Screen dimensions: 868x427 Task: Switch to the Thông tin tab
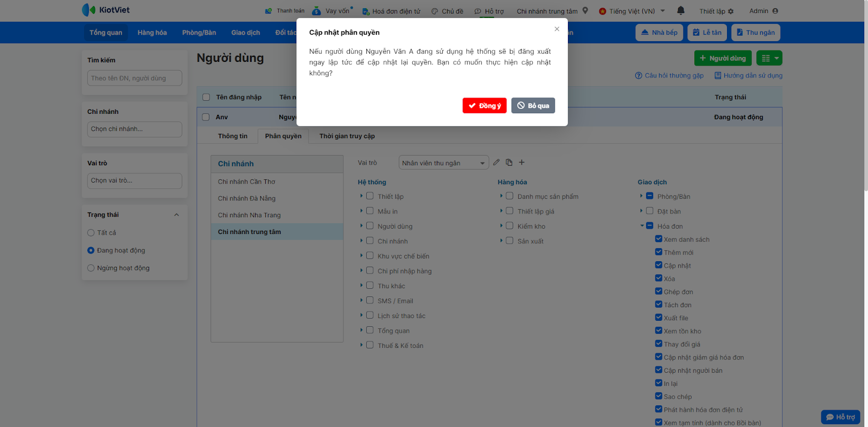(233, 136)
